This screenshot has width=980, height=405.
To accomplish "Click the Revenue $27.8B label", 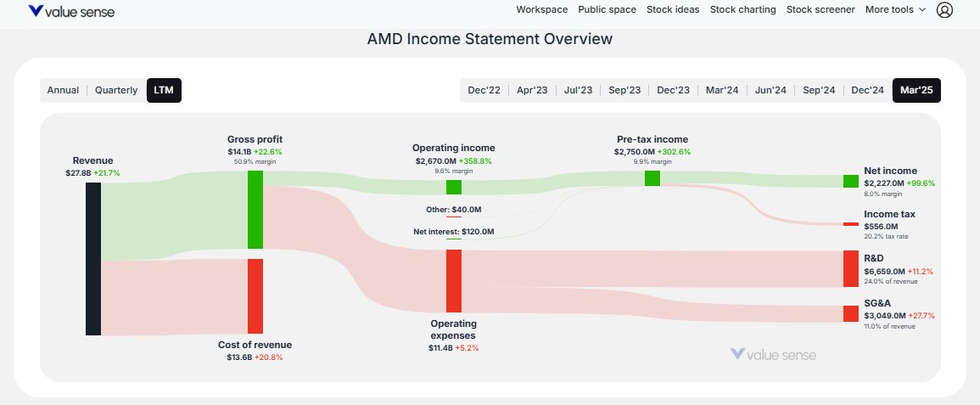I will (92, 167).
